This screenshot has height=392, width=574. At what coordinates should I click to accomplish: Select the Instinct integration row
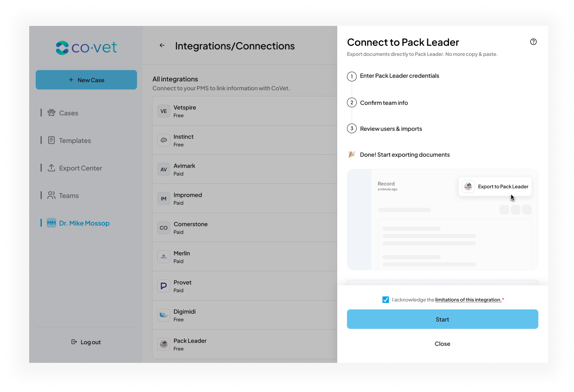click(245, 140)
